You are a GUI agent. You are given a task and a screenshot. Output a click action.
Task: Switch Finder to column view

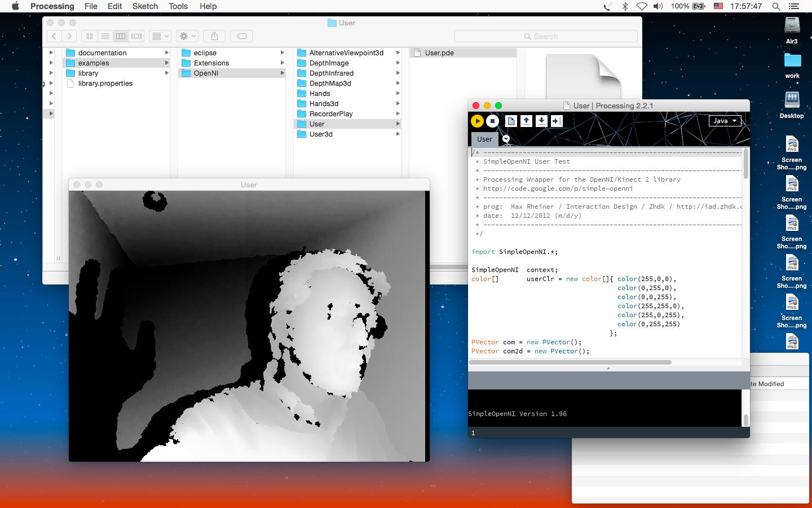(x=121, y=36)
